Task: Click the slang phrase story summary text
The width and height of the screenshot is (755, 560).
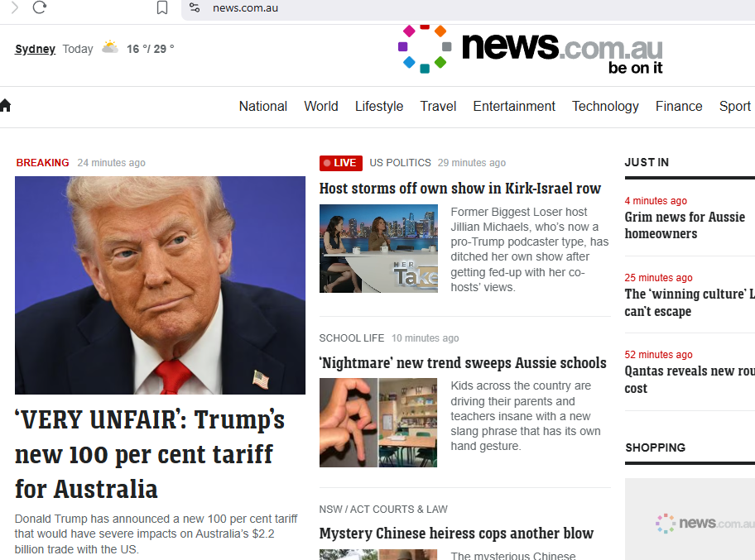Action: pyautogui.click(x=526, y=416)
